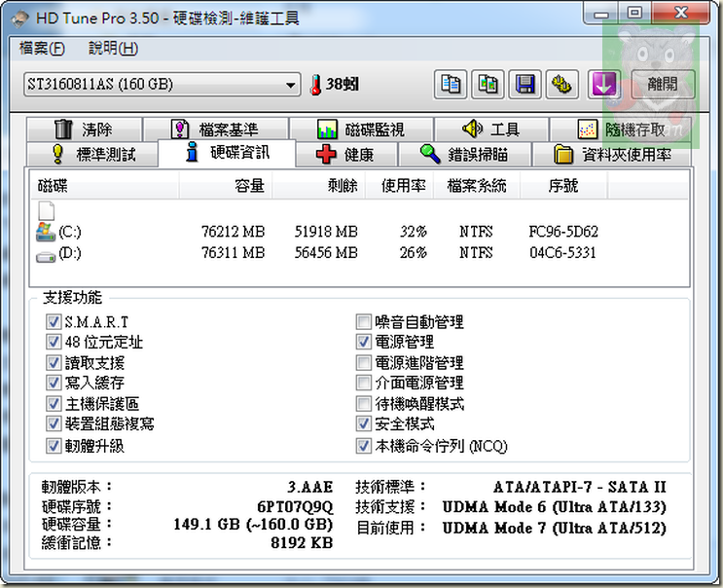This screenshot has width=723, height=588.
Task: Enable the 噪音自動管理 checkbox
Action: 363,321
